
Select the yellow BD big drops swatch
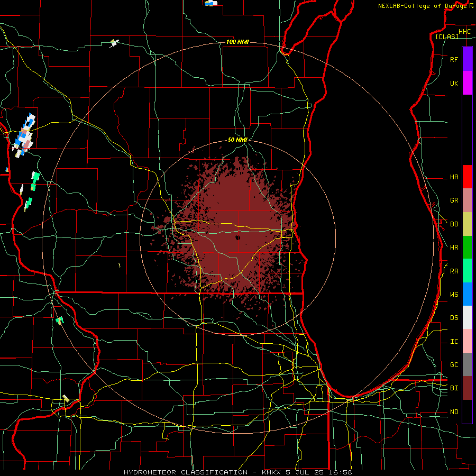pyautogui.click(x=467, y=224)
